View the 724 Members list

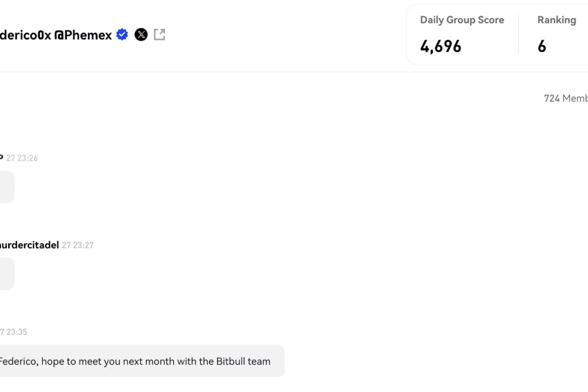tap(566, 98)
